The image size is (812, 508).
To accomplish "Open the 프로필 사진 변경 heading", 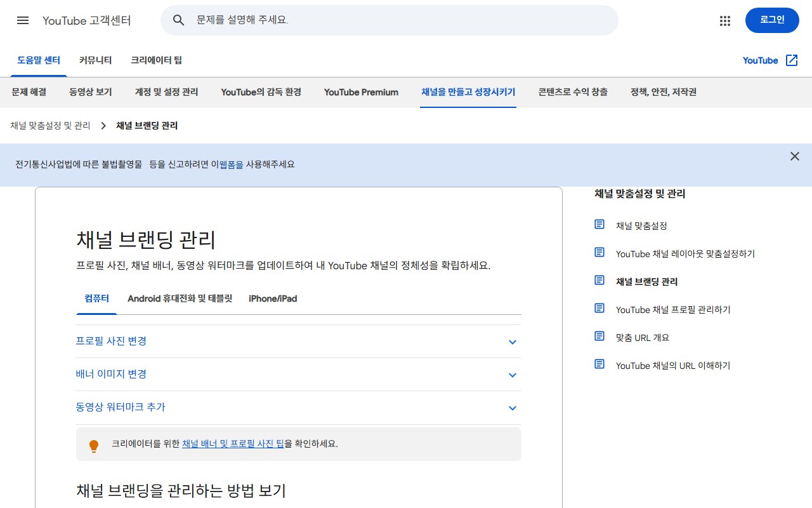I will [x=111, y=341].
